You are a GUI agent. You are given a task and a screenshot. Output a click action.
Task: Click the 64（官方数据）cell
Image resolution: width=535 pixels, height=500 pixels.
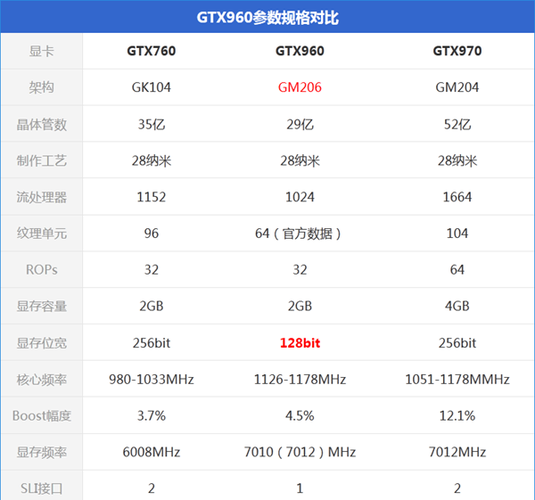pyautogui.click(x=298, y=233)
